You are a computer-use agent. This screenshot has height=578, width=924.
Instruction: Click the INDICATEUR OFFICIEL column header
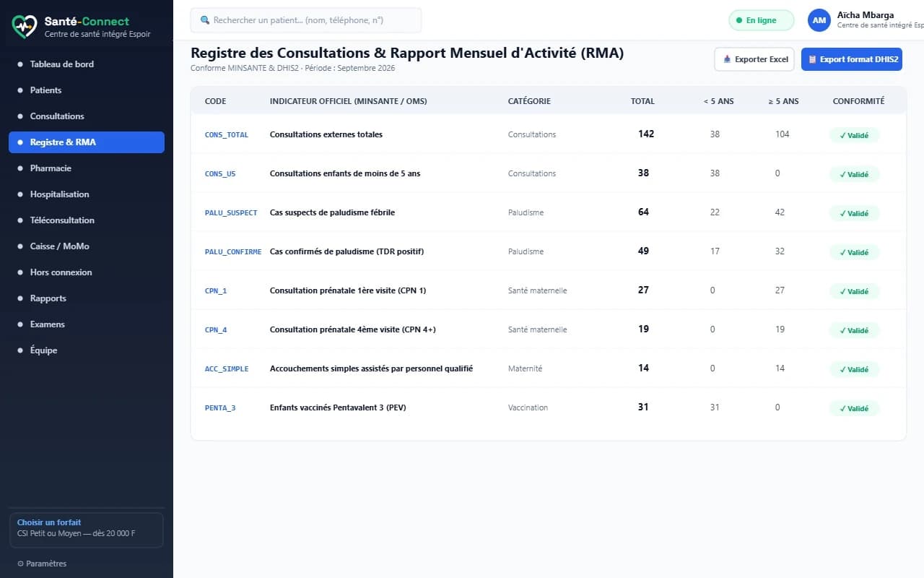point(348,101)
